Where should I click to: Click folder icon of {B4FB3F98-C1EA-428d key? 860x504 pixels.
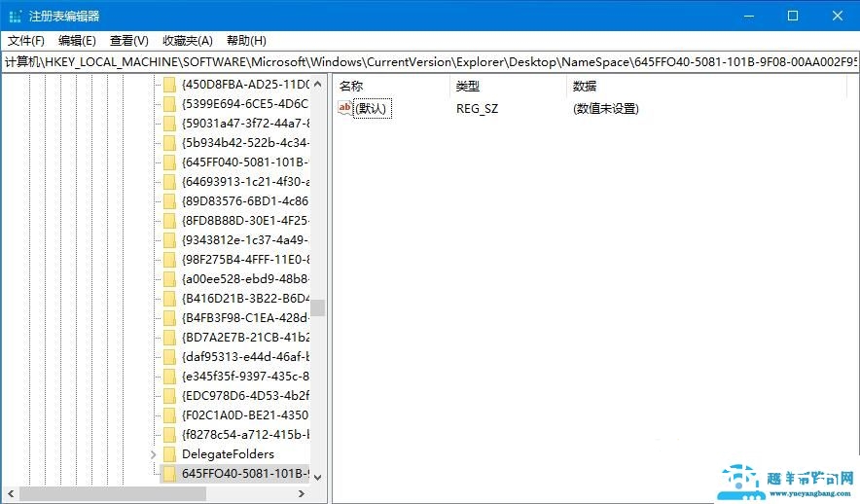(x=169, y=318)
